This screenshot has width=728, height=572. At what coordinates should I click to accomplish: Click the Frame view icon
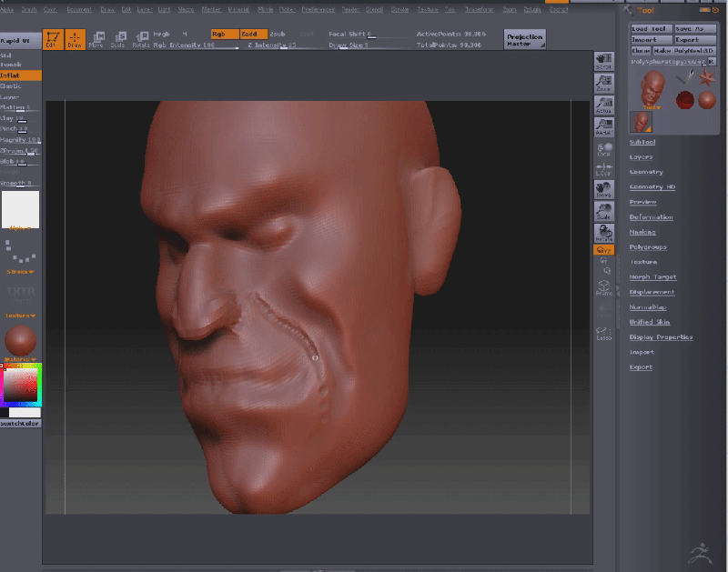[603, 288]
